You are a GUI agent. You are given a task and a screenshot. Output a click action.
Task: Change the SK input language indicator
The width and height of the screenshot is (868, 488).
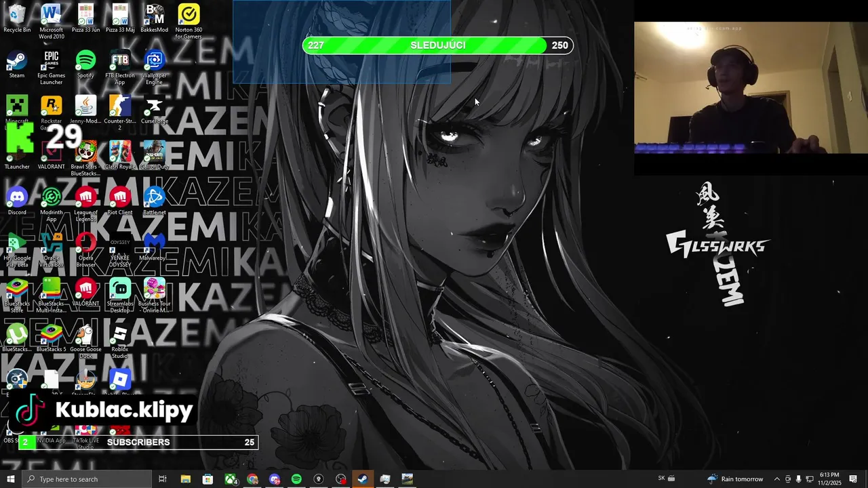[661, 479]
